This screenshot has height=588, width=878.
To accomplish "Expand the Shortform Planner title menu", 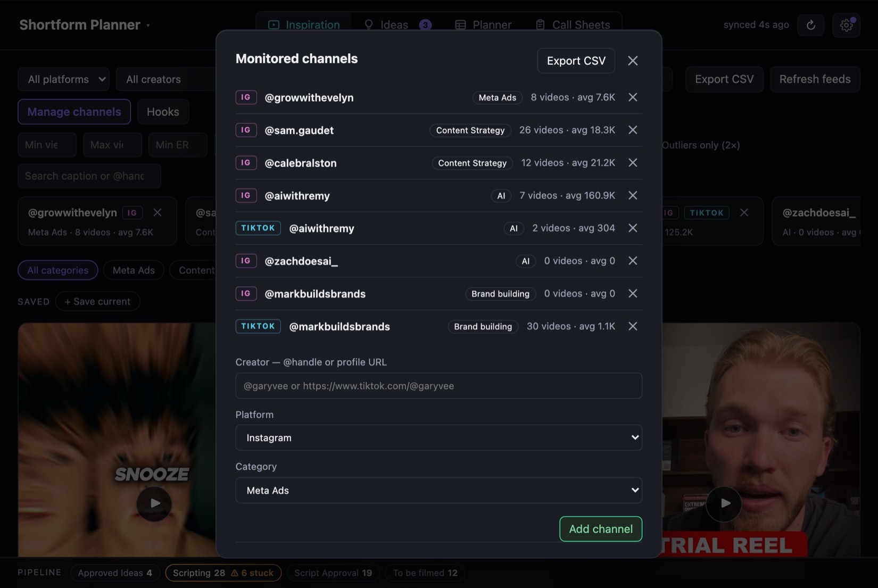I will (85, 25).
